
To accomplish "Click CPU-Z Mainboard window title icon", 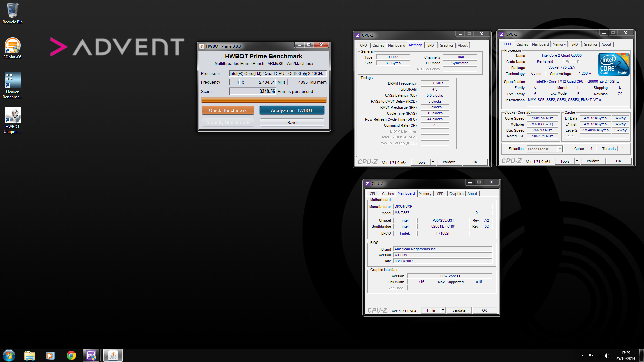I will [367, 184].
